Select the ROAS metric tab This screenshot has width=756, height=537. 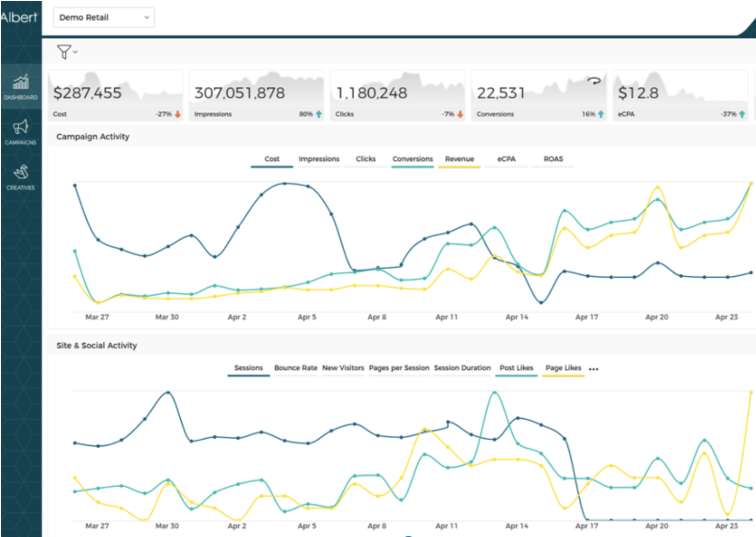click(x=553, y=159)
